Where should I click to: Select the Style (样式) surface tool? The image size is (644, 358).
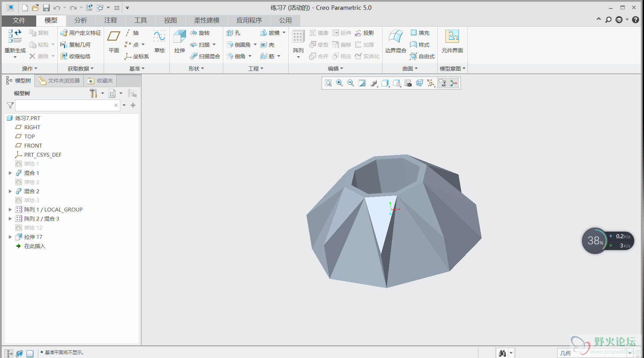pos(420,45)
